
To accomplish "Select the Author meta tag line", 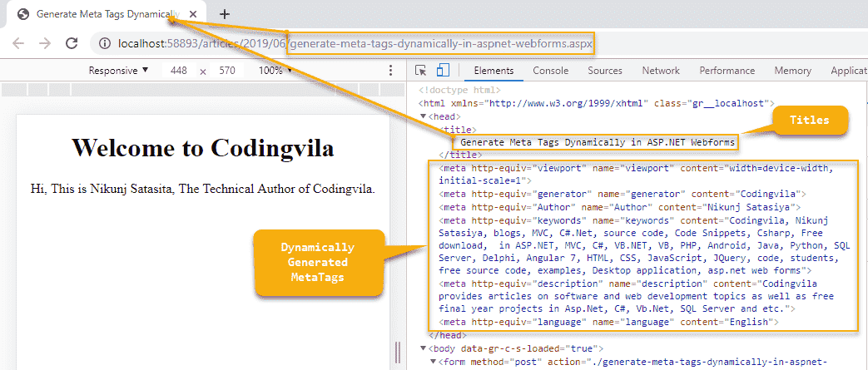I will [619, 207].
